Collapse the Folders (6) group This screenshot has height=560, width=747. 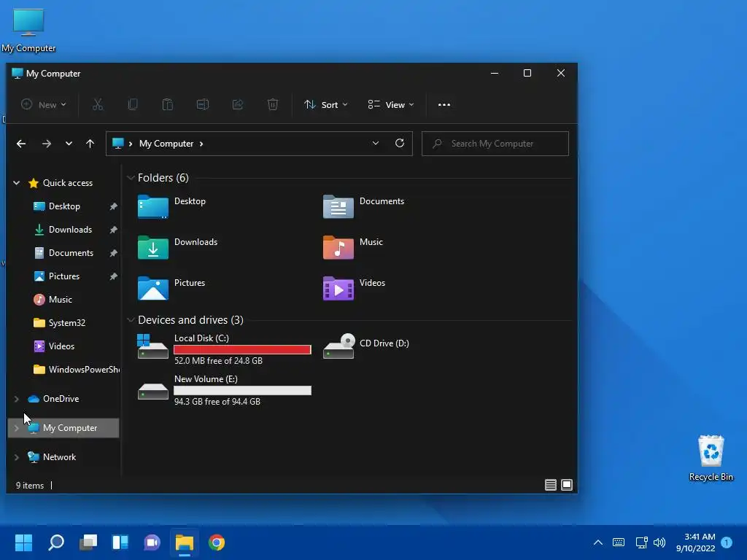[x=131, y=178]
